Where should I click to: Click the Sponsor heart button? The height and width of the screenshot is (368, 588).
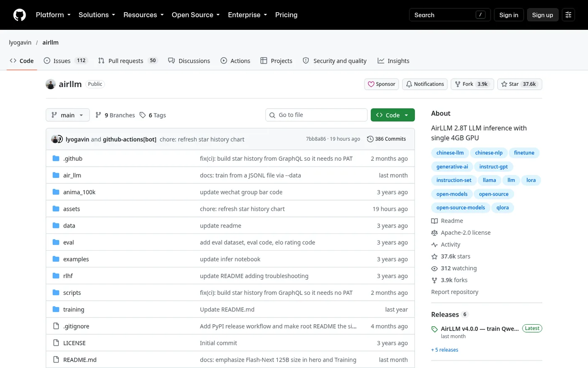(381, 84)
